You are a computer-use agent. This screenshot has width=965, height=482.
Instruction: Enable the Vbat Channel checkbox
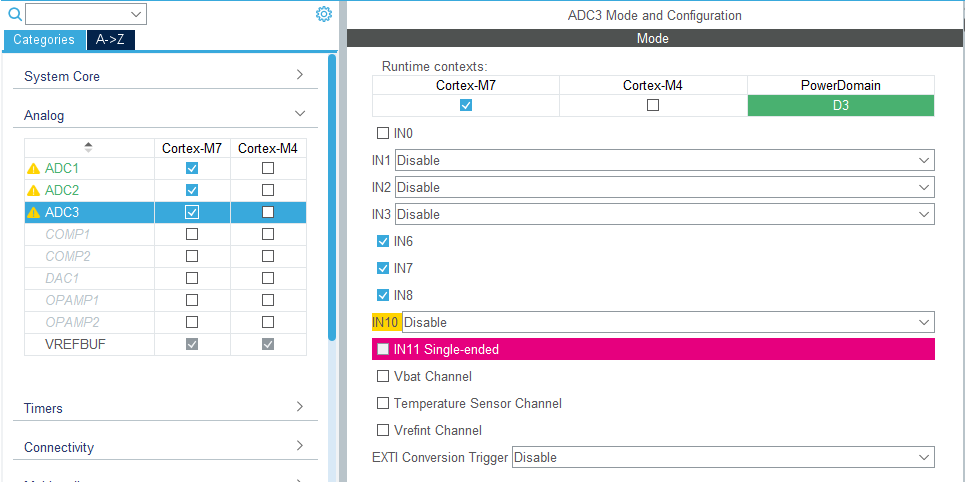(x=383, y=377)
